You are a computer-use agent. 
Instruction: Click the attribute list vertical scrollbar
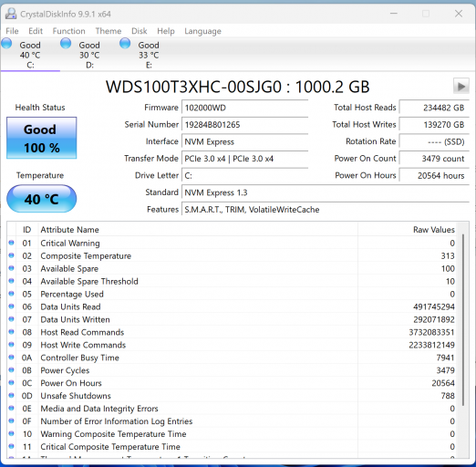point(463,319)
